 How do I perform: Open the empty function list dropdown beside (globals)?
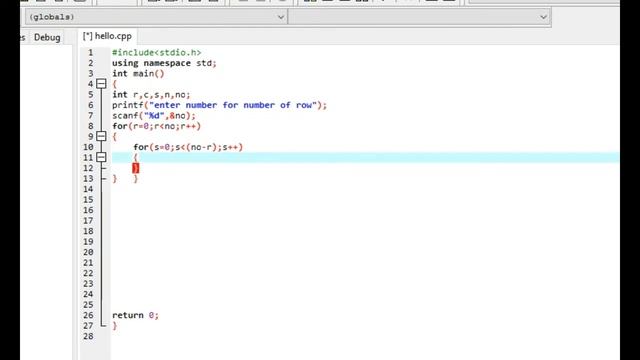[419, 17]
